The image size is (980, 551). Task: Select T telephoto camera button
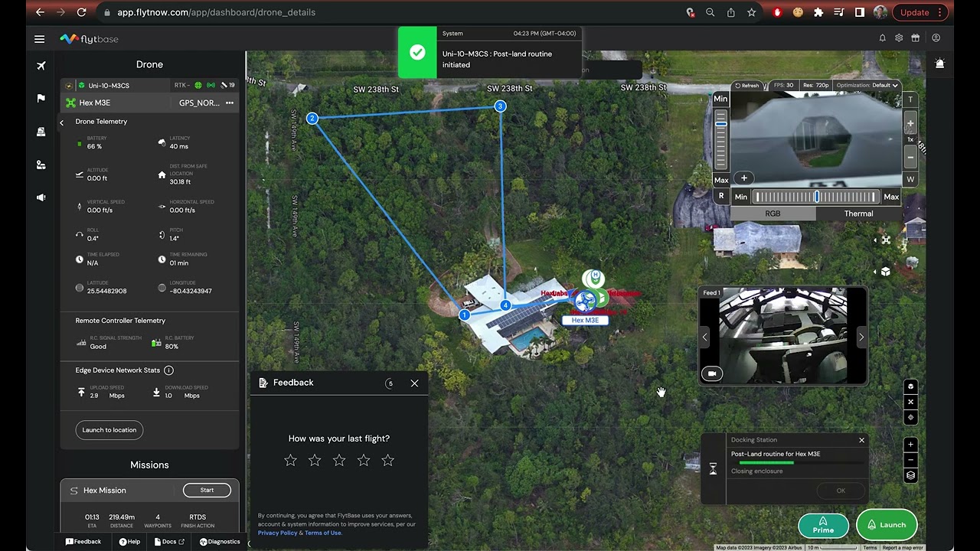click(x=910, y=99)
